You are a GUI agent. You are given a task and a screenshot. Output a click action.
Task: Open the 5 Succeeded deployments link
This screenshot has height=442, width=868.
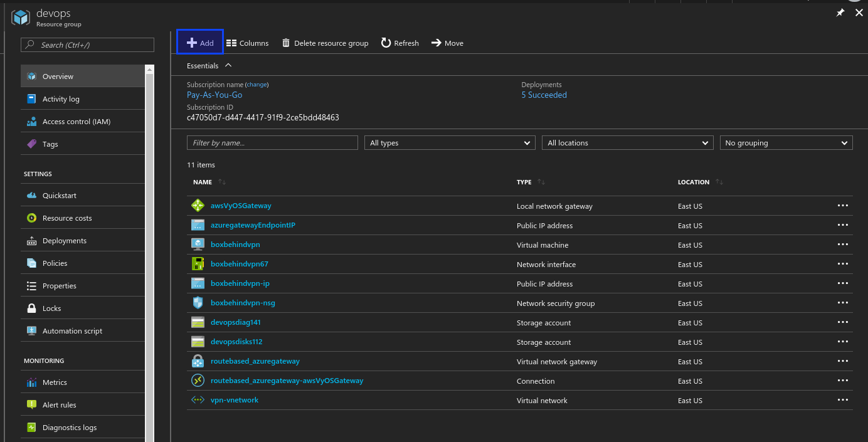point(544,95)
